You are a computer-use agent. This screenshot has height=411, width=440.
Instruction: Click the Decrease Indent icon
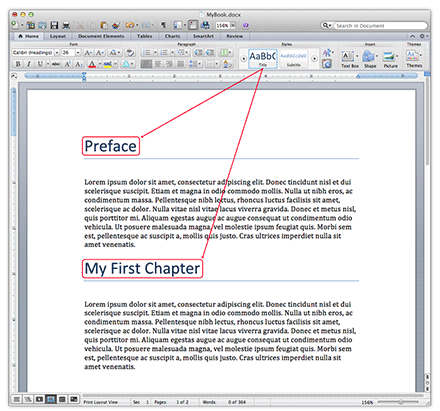(198, 53)
